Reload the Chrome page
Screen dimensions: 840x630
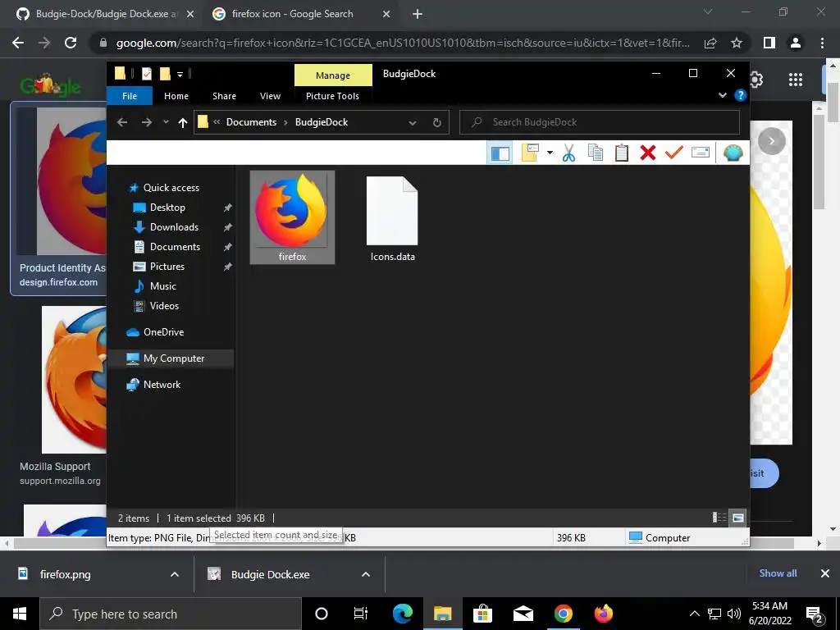click(71, 43)
